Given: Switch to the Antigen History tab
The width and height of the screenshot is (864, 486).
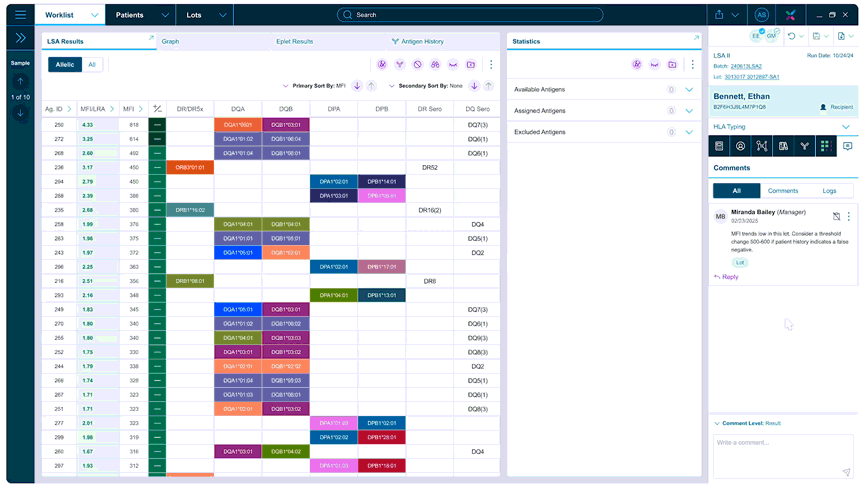Looking at the screenshot, I should [418, 41].
